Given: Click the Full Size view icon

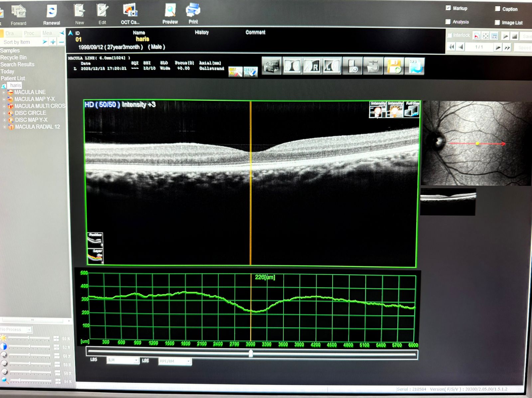Looking at the screenshot, I should coord(412,109).
